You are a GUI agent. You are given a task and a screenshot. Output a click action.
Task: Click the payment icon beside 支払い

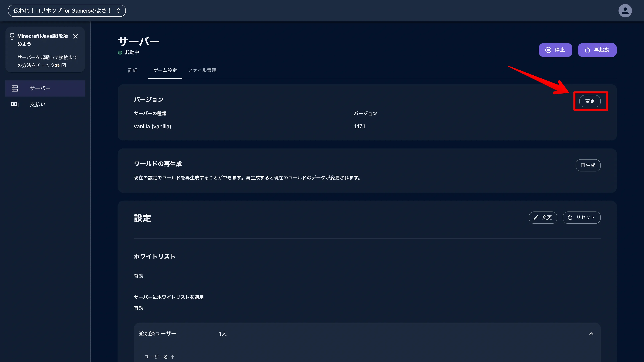[15, 104]
